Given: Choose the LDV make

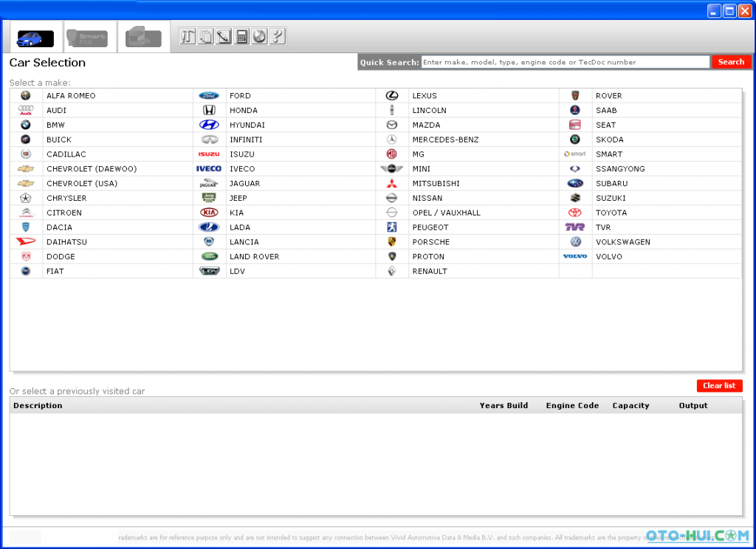Looking at the screenshot, I should click(237, 272).
